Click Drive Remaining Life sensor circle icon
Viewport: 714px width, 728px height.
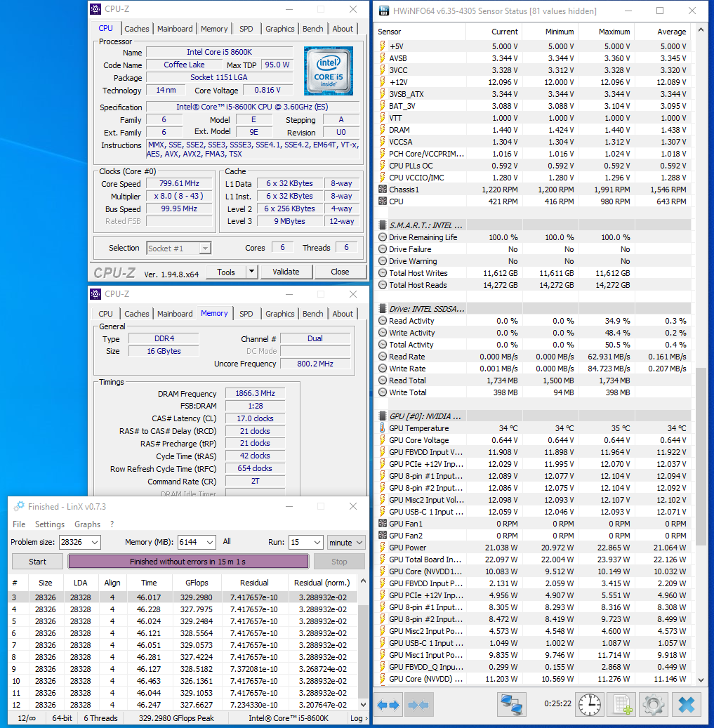tap(383, 237)
